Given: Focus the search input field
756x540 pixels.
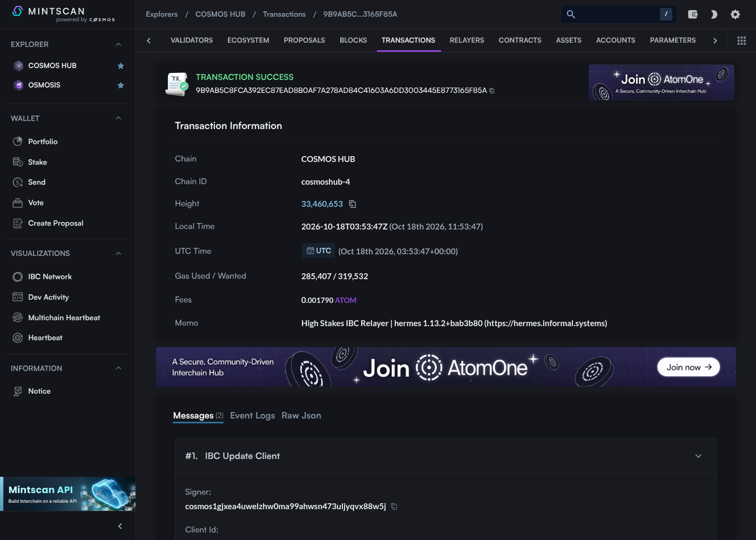Looking at the screenshot, I should click(619, 15).
